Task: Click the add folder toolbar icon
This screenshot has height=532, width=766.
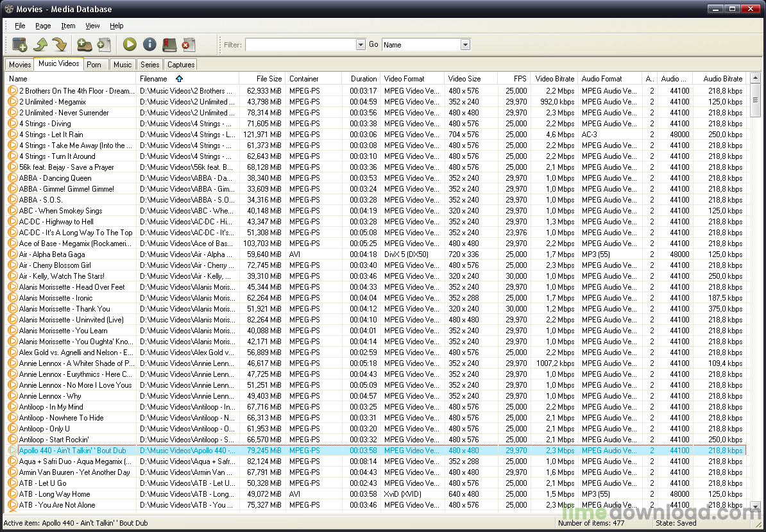Action: pos(84,44)
